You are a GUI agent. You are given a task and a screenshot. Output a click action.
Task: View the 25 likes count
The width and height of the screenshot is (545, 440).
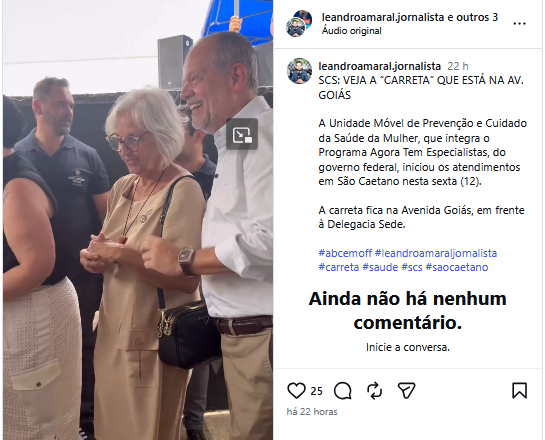pyautogui.click(x=316, y=391)
